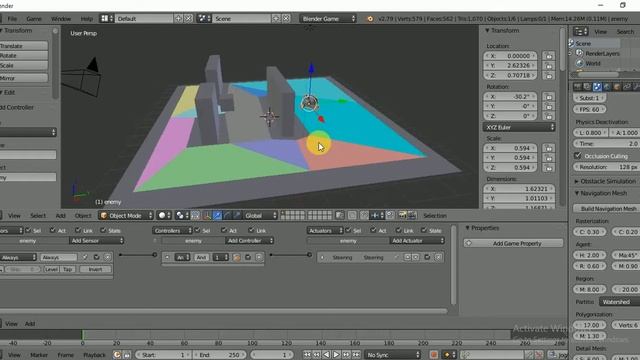Open the Add Controller dropdown
The height and width of the screenshot is (360, 640).
249,241
